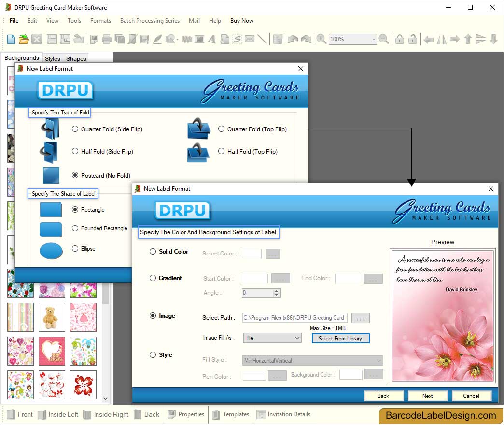Click the Unlock open padlock icon
The image size is (504, 425).
(413, 39)
